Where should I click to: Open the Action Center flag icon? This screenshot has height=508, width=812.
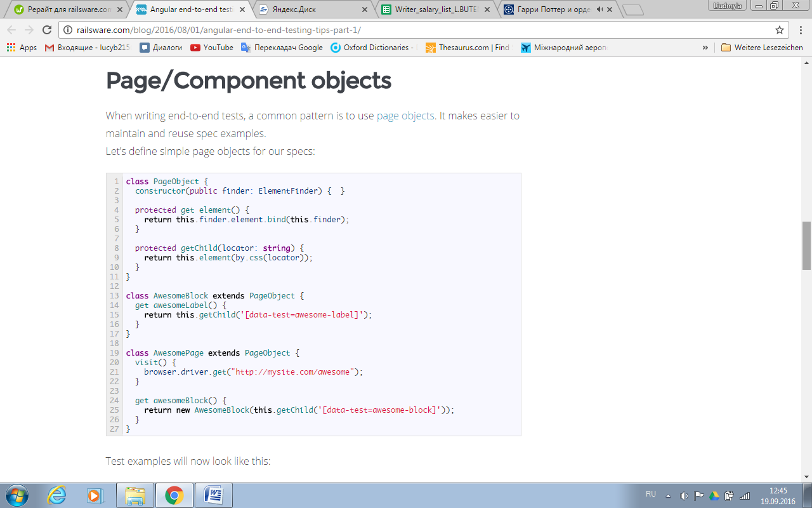(699, 495)
